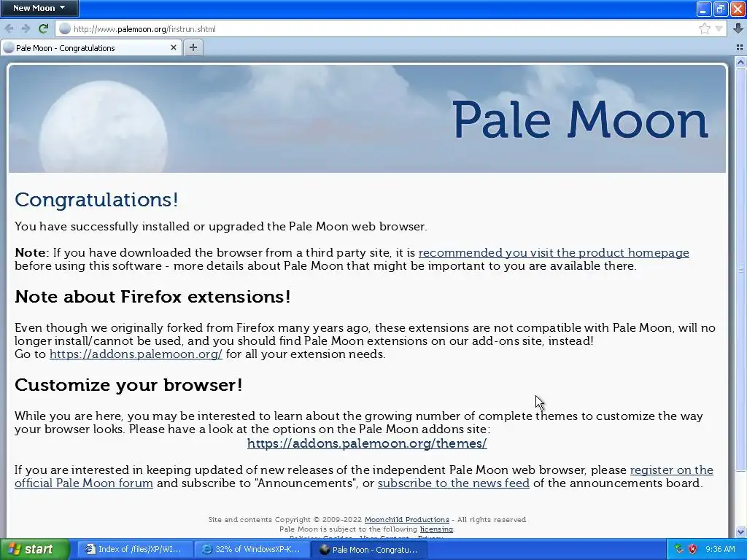Viewport: 747px width, 560px height.
Task: Click the 9:36 AM system clock
Action: 720,550
